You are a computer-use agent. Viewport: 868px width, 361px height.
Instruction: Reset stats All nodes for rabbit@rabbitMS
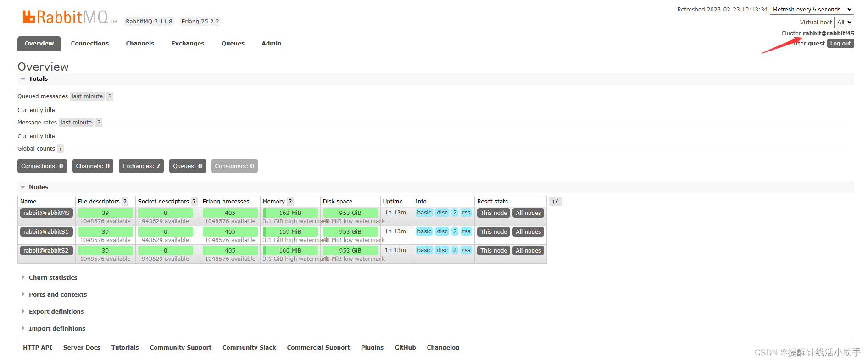pos(528,213)
